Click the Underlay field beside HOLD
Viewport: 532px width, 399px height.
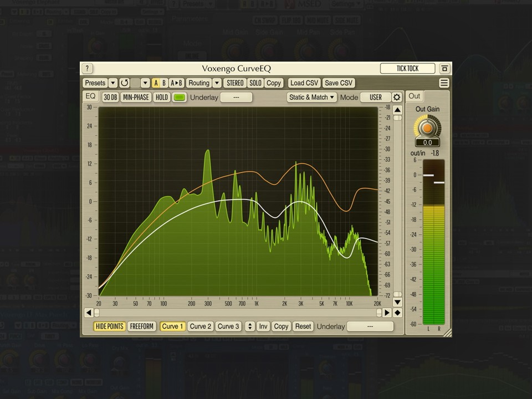pos(236,98)
